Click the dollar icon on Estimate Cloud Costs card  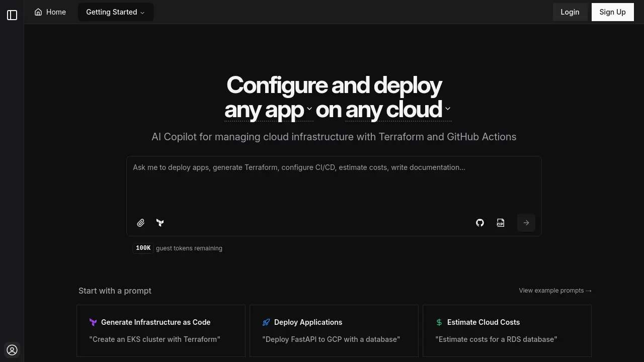tap(439, 322)
